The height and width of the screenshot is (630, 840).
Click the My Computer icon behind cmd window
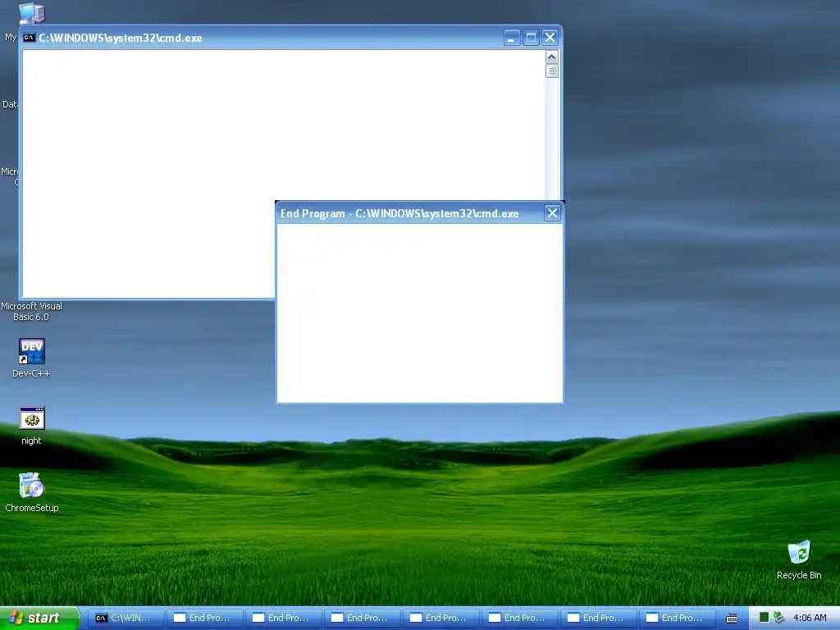(x=31, y=13)
